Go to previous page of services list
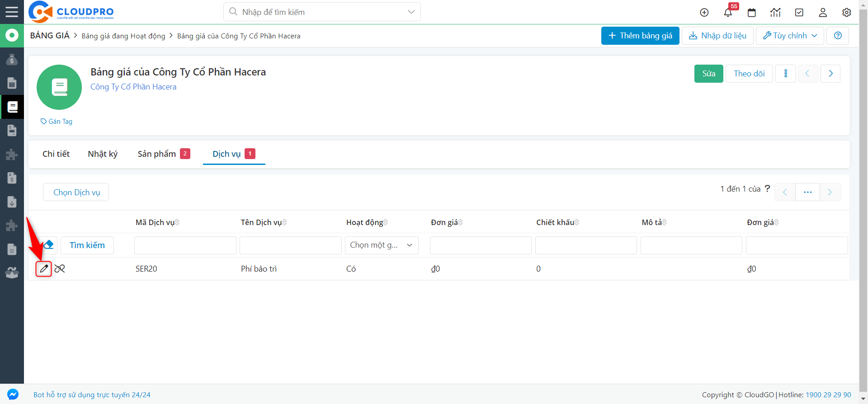This screenshot has width=868, height=404. tap(785, 192)
